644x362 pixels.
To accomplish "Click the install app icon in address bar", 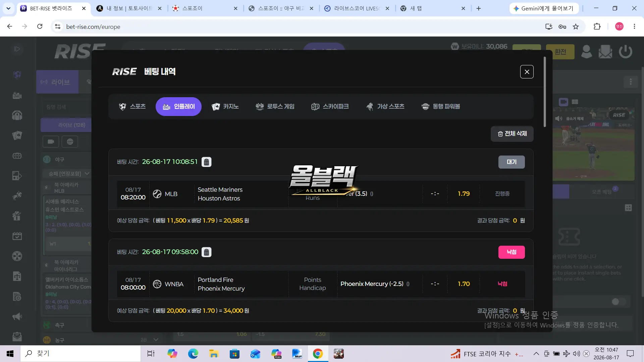I will (x=549, y=26).
